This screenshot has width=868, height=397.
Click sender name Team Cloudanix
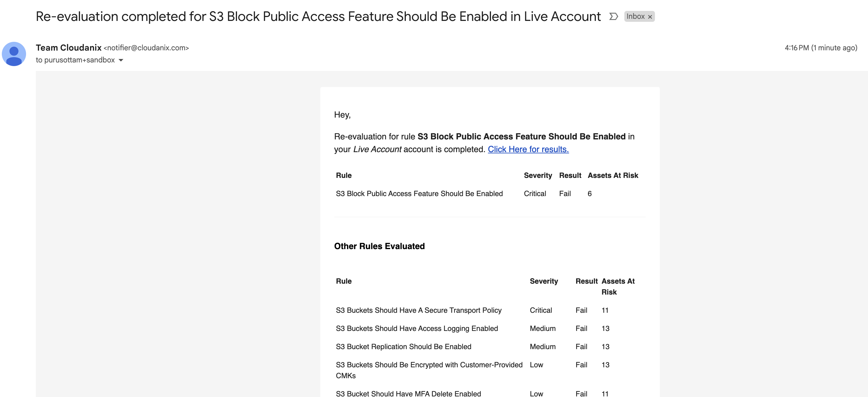click(68, 48)
